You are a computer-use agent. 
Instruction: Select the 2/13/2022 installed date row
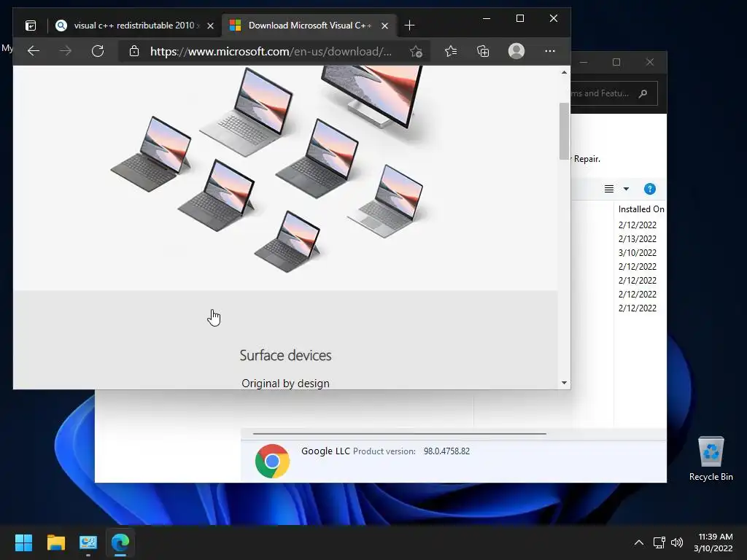point(638,239)
